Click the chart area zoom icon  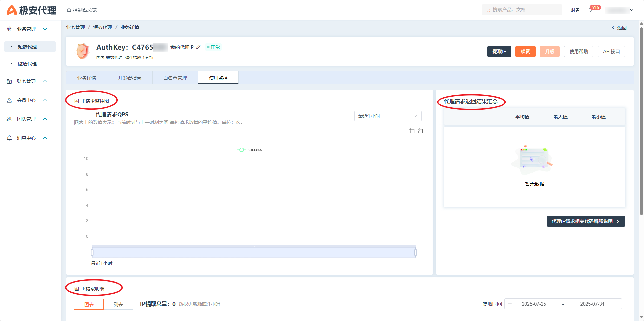pos(412,131)
